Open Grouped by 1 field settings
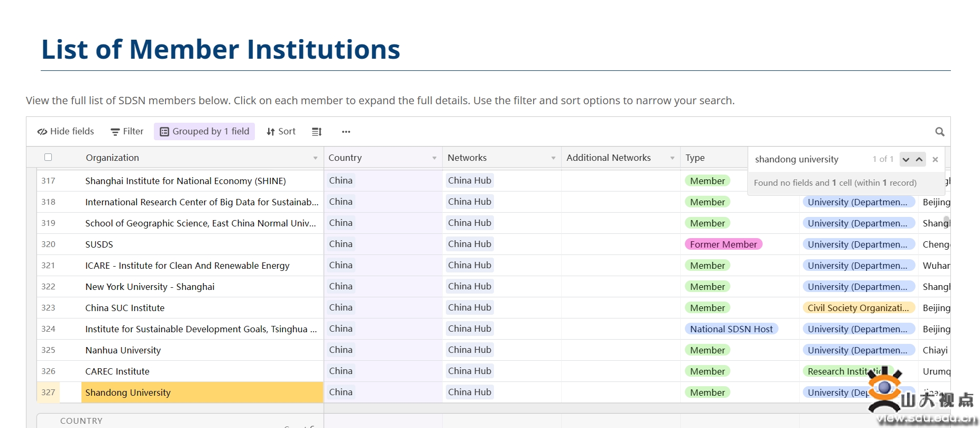The width and height of the screenshot is (980, 428). tap(204, 131)
